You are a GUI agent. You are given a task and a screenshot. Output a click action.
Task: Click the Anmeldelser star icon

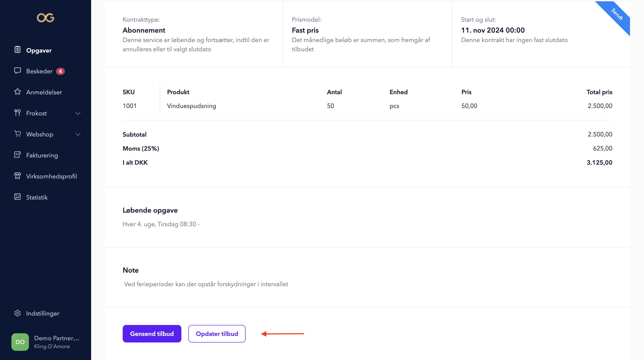click(x=18, y=92)
